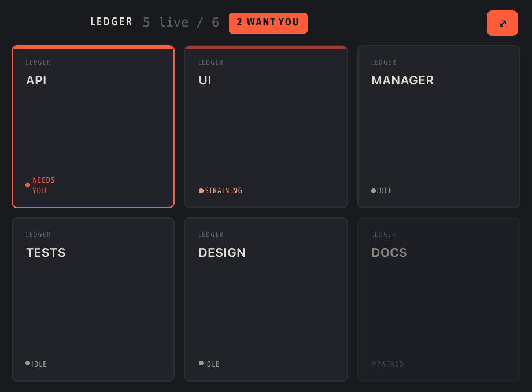Click the LEDGER label above API
This screenshot has width=532, height=392.
pos(38,62)
